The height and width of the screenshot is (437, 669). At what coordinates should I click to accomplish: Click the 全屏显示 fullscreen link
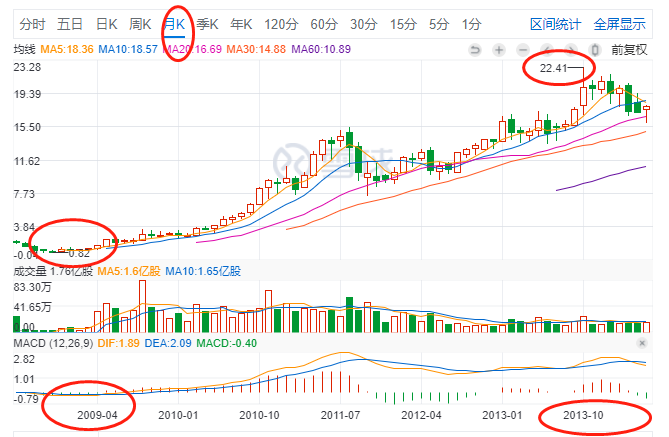(621, 23)
